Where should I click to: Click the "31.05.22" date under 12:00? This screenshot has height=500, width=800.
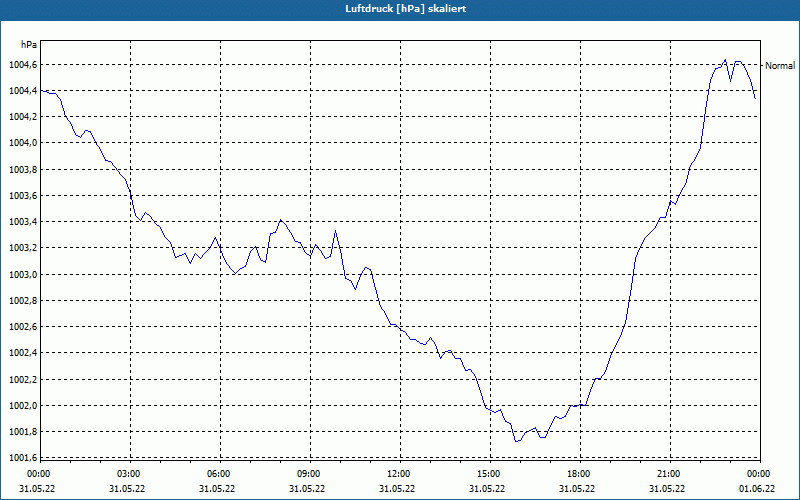click(x=397, y=489)
